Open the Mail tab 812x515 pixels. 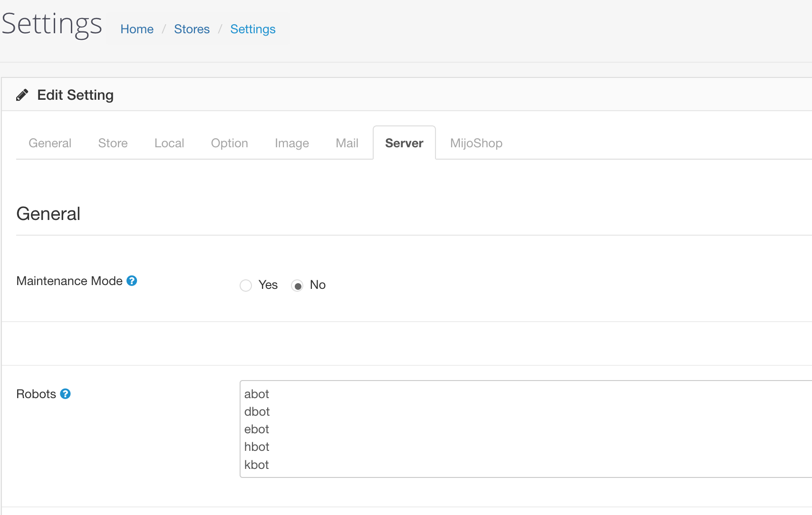pyautogui.click(x=347, y=143)
